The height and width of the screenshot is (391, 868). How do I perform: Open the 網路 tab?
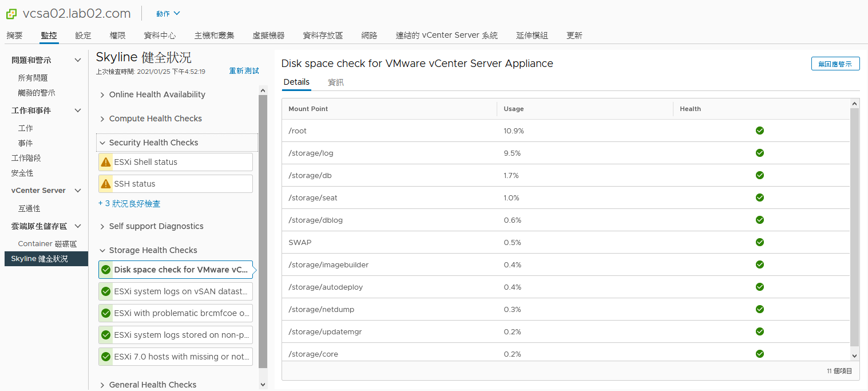[369, 35]
